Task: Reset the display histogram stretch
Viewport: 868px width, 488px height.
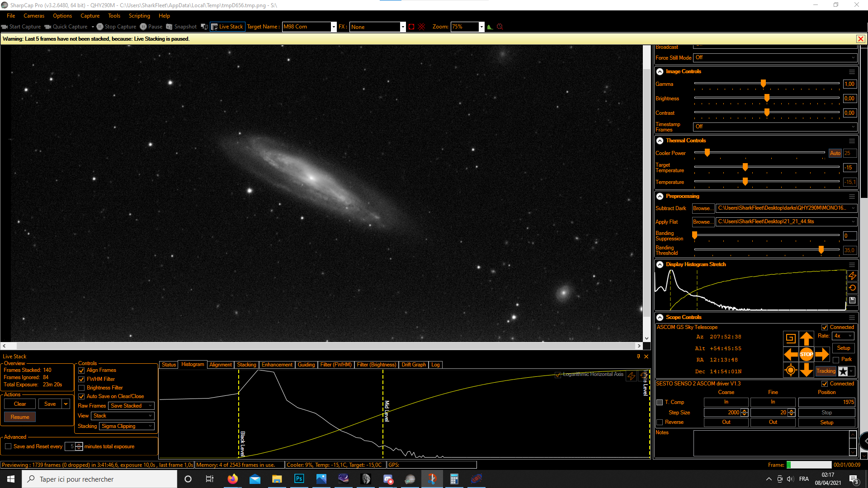Action: point(852,288)
